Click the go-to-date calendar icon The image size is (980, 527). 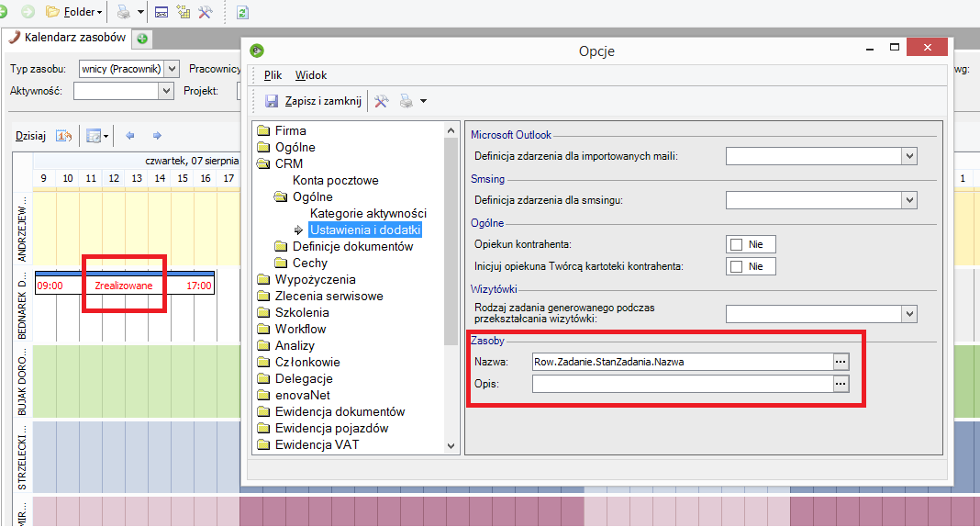point(63,136)
